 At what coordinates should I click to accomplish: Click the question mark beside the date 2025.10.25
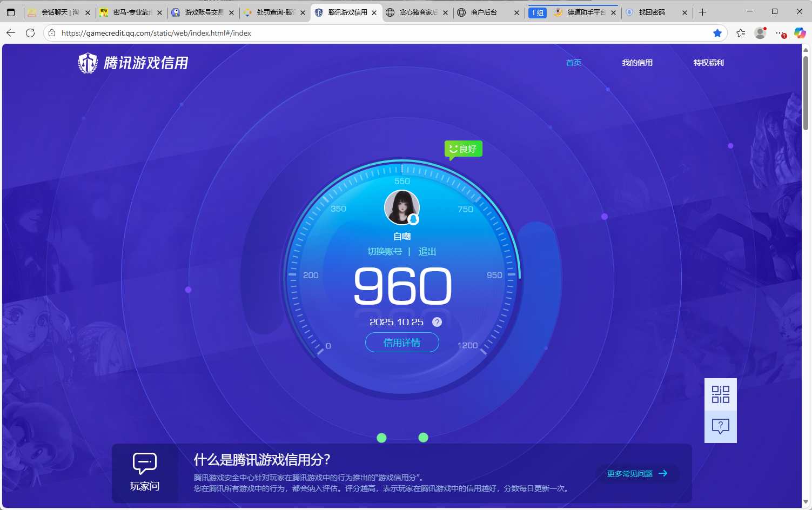pyautogui.click(x=437, y=321)
